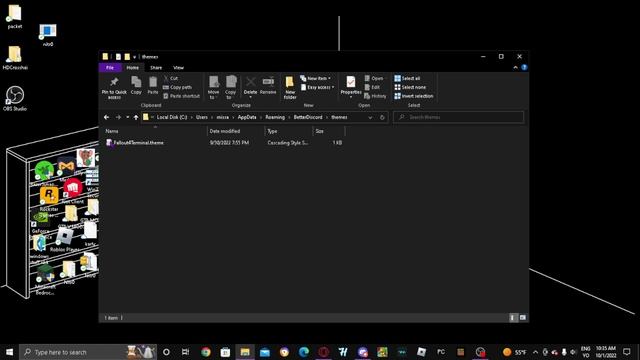
Task: Click Copy path in Clipboard group
Action: coord(178,87)
